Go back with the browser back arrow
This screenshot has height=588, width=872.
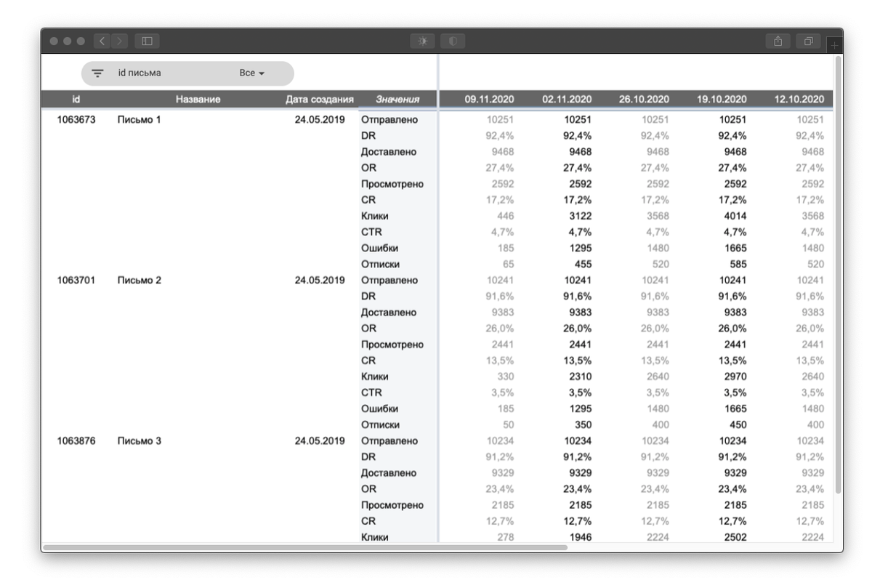(102, 41)
